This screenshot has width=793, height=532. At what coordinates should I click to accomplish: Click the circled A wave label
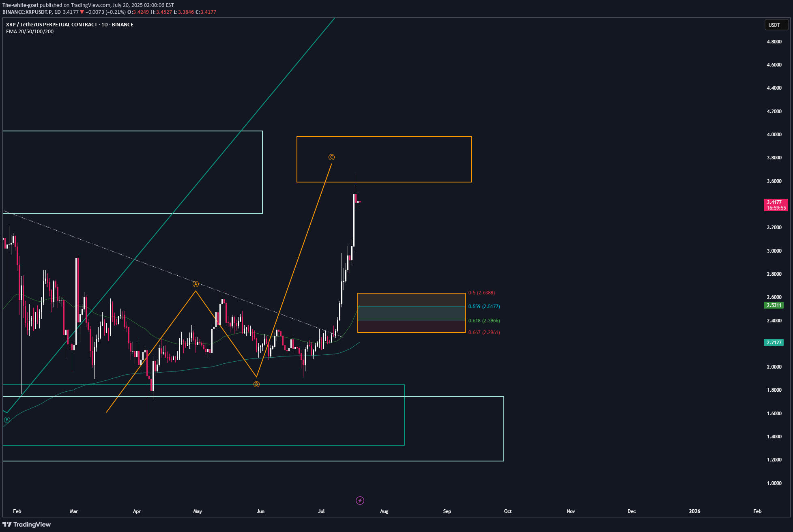pyautogui.click(x=196, y=284)
